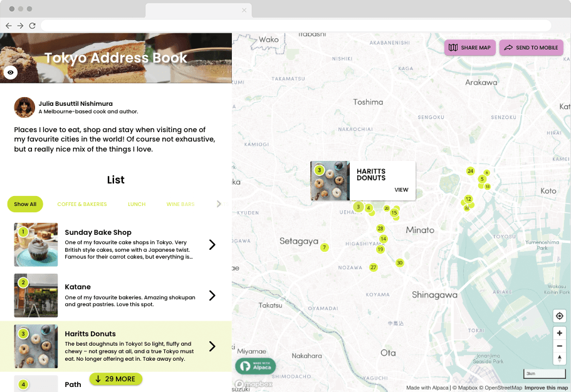571x392 pixels.
Task: Click the locate me map icon
Action: pos(559,316)
